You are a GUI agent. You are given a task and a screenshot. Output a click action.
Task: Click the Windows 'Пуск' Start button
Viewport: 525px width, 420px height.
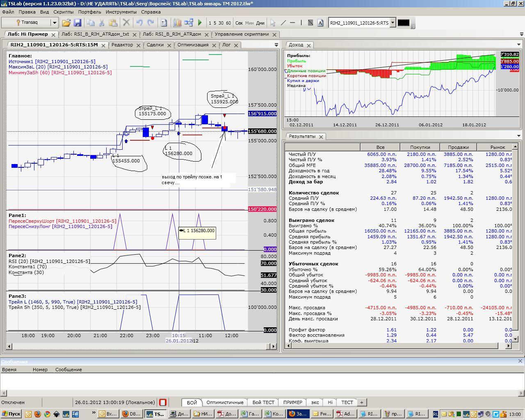tap(11, 414)
